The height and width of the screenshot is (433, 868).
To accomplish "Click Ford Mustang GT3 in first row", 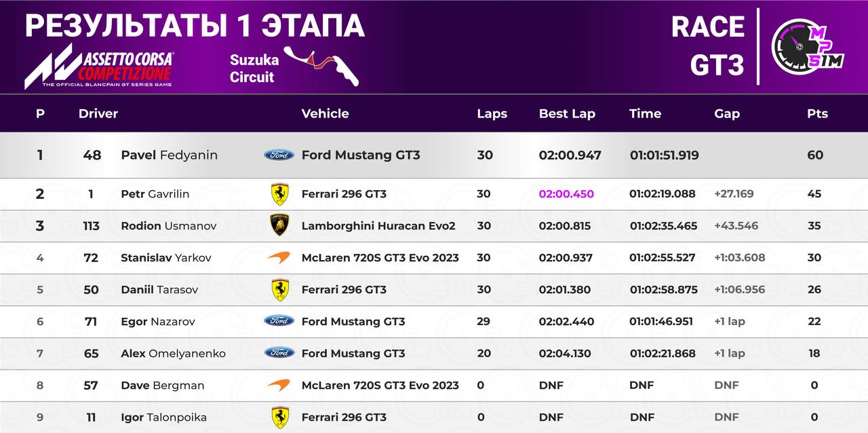I will tap(361, 155).
